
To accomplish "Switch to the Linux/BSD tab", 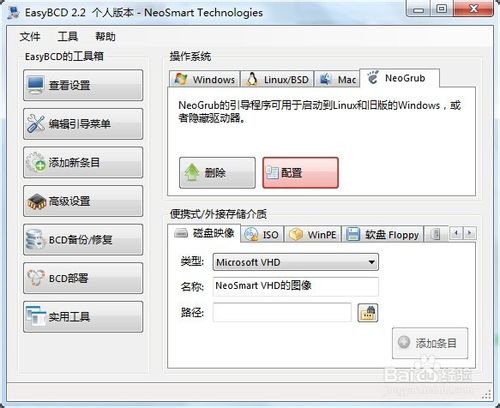I will [x=277, y=79].
